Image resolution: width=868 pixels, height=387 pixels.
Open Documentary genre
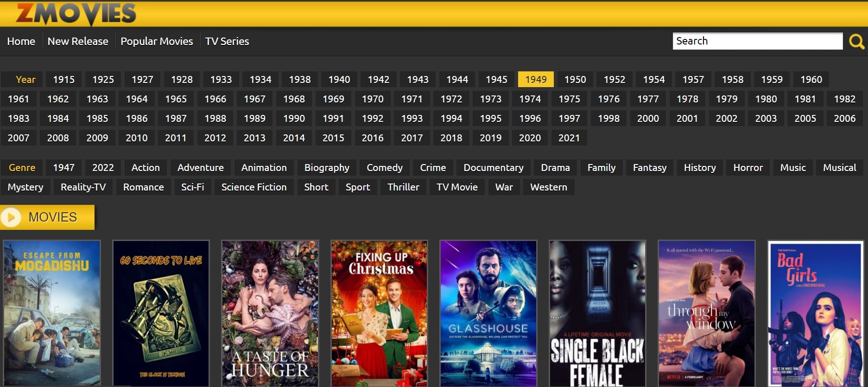[x=494, y=167]
